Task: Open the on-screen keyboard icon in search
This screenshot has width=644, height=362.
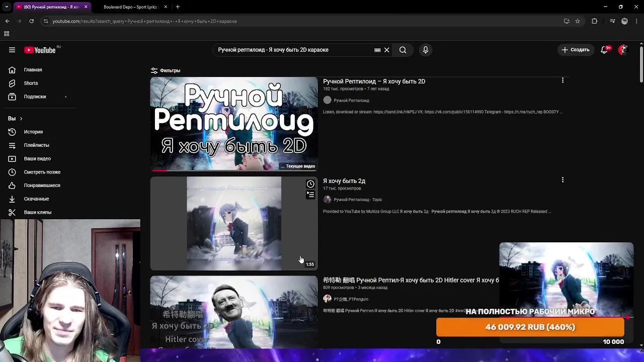Action: click(x=377, y=50)
